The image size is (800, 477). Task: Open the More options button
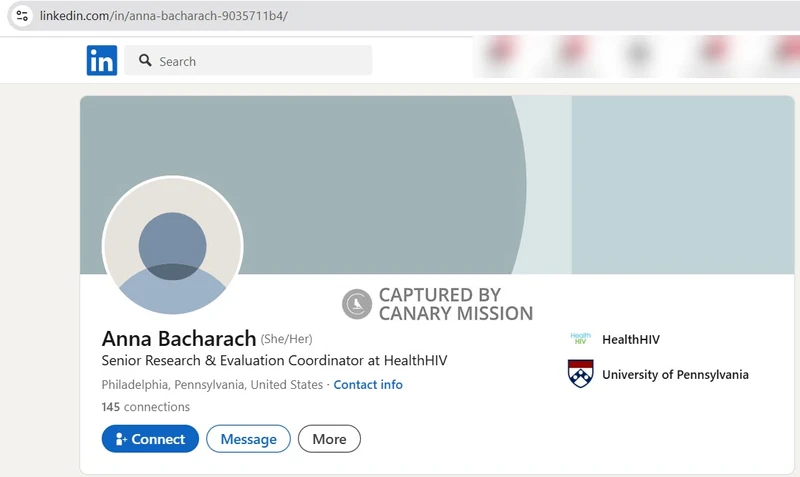point(329,439)
